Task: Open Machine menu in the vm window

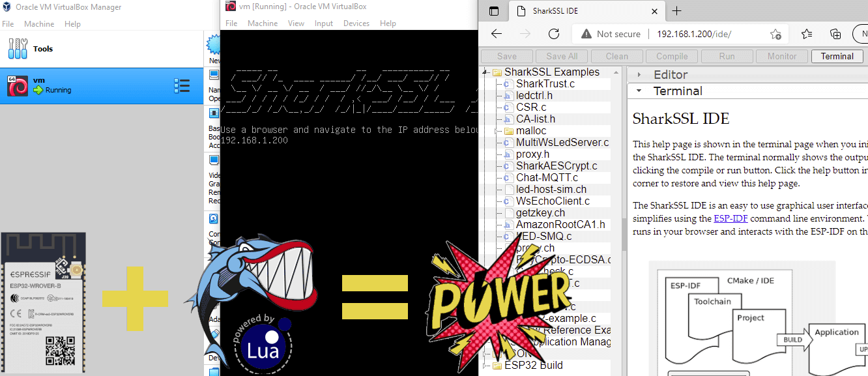Action: (263, 23)
